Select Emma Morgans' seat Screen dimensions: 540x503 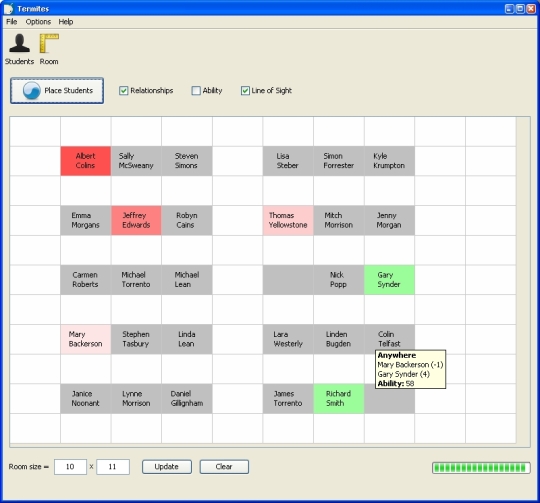point(86,220)
